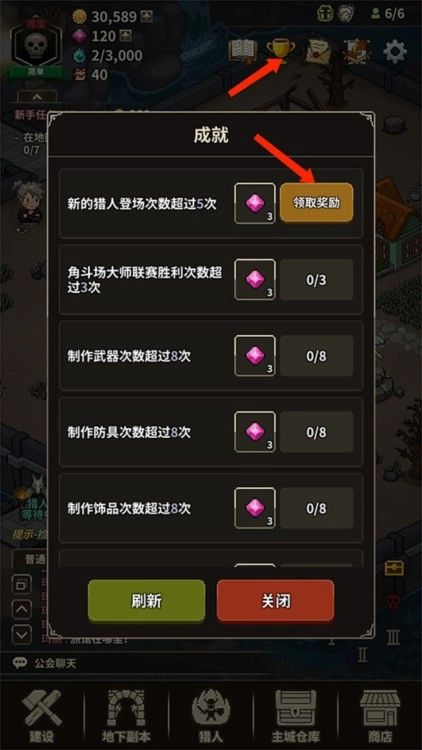
Task: Expand chat log with down arrow
Action: (x=22, y=635)
